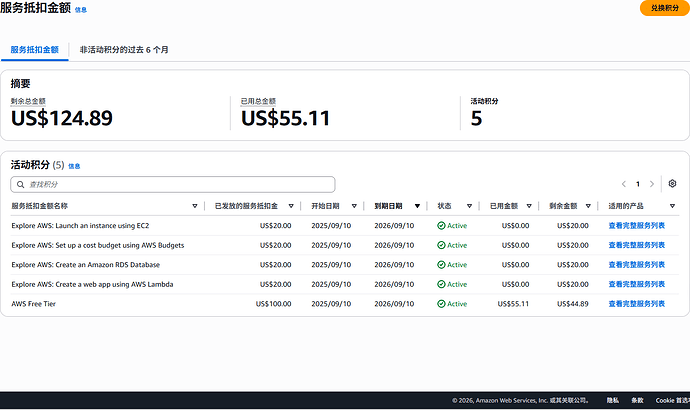This screenshot has height=410, width=690.
Task: Open 查看完整服务列表 for AWS Budgets credit
Action: (x=636, y=245)
